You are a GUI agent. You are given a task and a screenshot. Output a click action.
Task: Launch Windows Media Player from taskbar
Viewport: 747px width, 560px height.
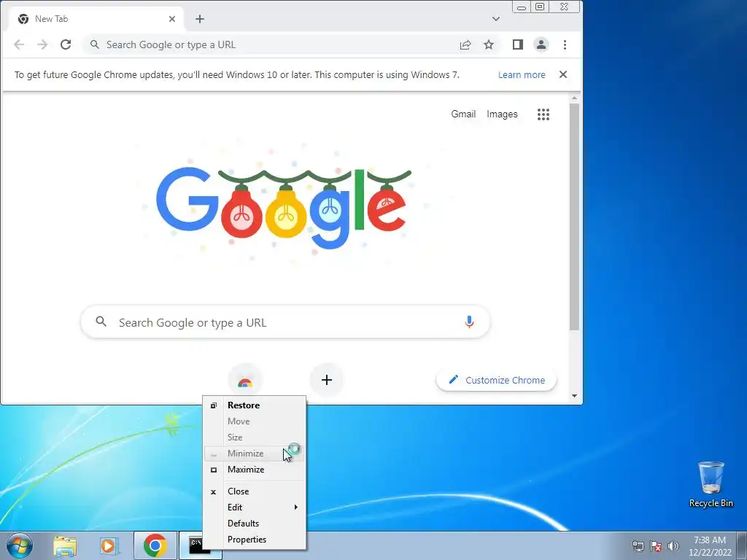pos(109,545)
